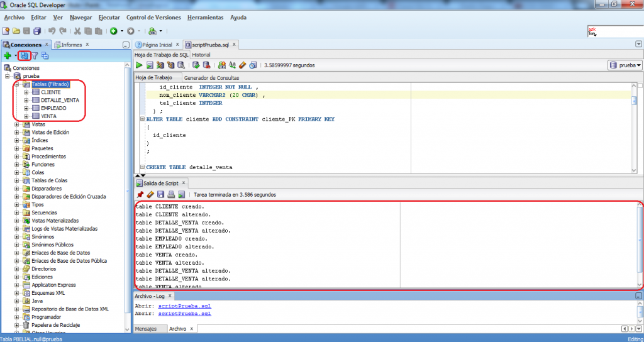Switch to the Página Inicial tab

coord(157,45)
